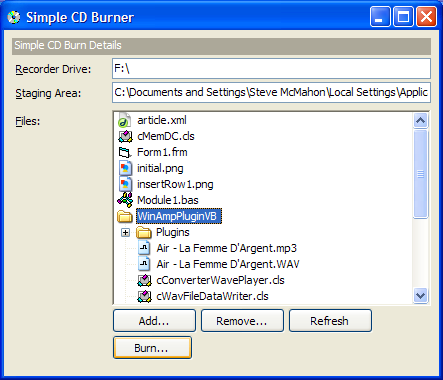This screenshot has width=443, height=380.
Task: Click the Plugins folder icon
Action: click(x=144, y=232)
